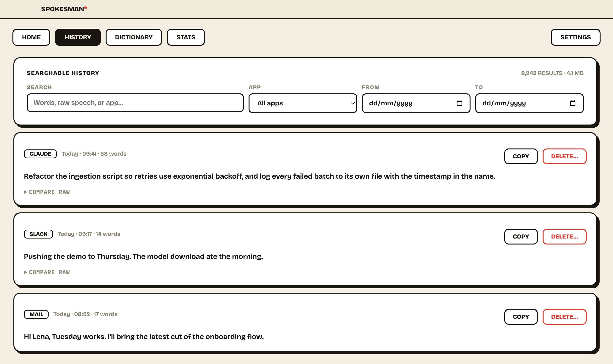This screenshot has width=613, height=364.
Task: Click 'Today · 09:17 · 14 words' timestamp
Action: click(x=89, y=234)
